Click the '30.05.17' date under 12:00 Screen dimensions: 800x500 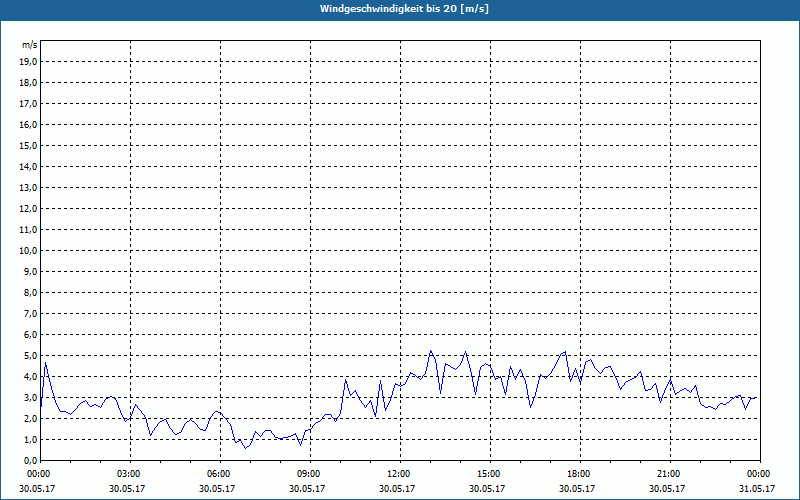(x=397, y=488)
